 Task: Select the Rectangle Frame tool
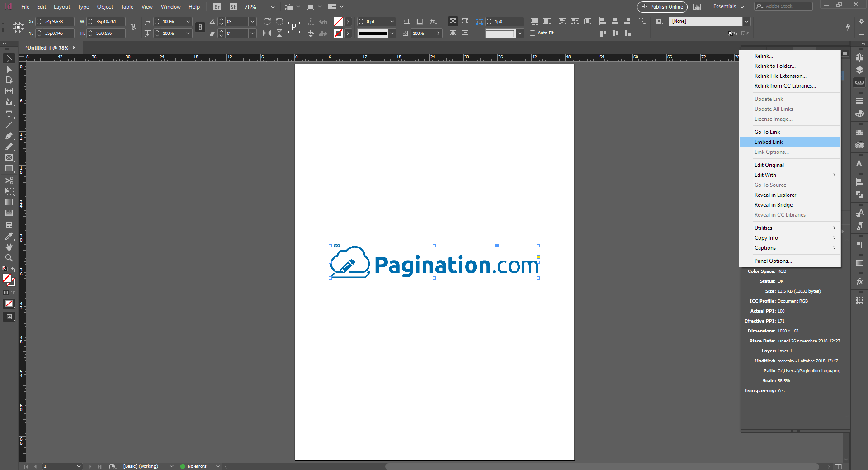click(x=9, y=157)
